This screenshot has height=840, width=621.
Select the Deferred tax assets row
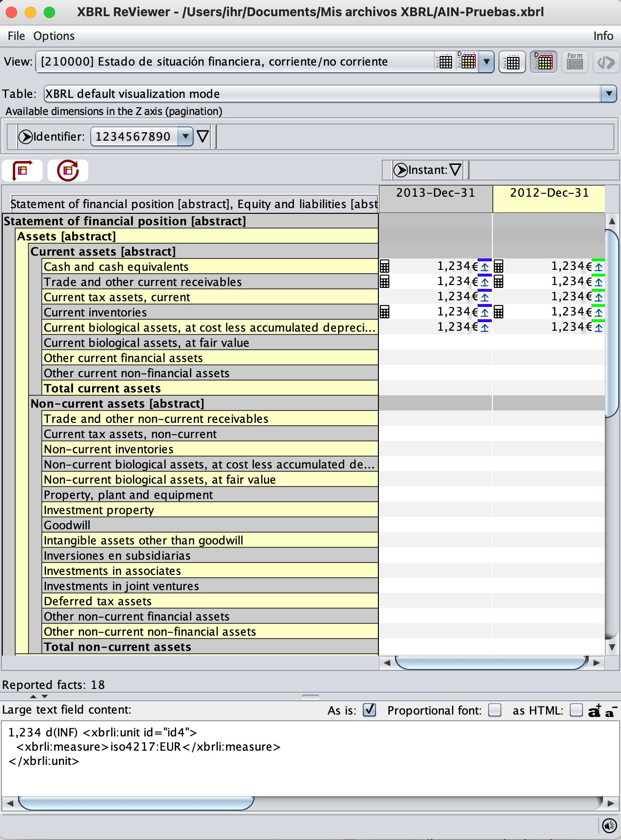(210, 601)
